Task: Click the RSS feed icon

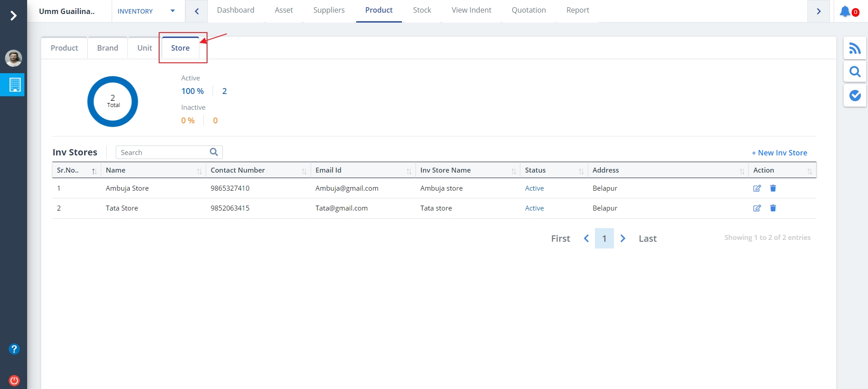Action: coord(854,48)
